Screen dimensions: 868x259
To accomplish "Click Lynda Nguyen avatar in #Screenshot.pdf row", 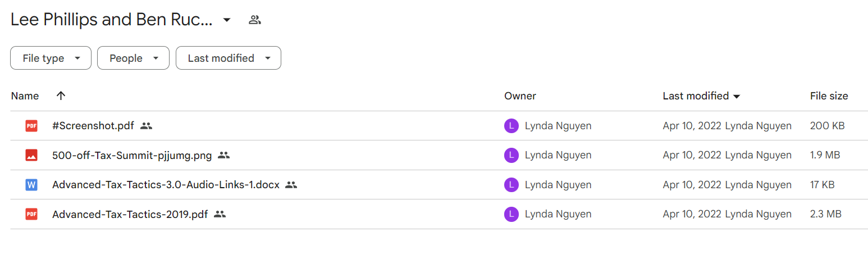I will tap(511, 126).
